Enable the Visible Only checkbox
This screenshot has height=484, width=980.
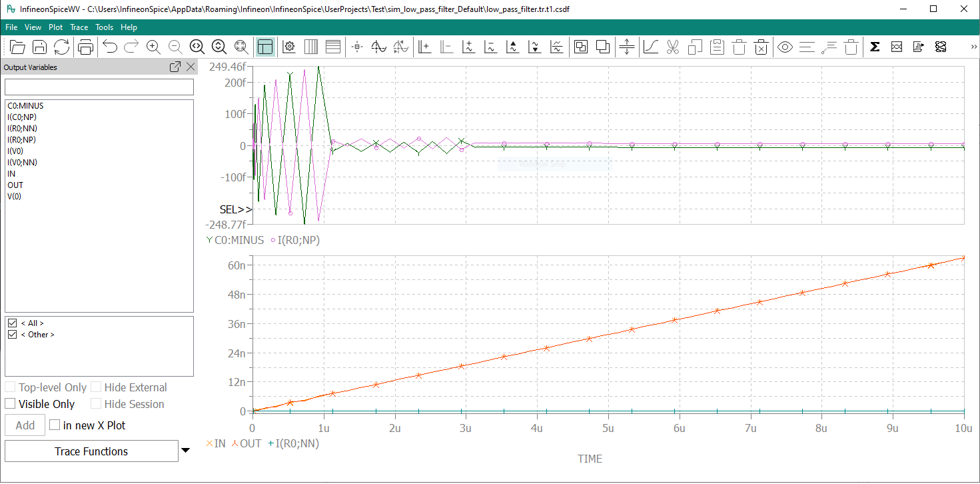(x=11, y=404)
